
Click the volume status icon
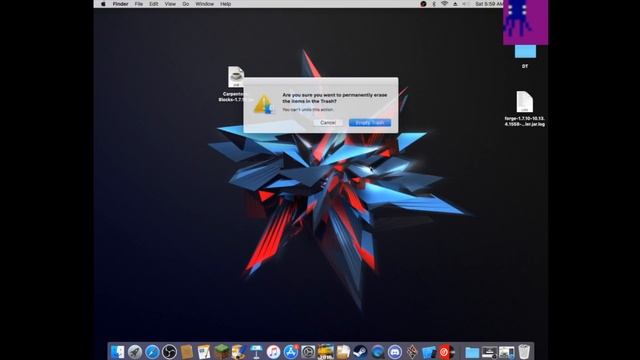pos(466,4)
